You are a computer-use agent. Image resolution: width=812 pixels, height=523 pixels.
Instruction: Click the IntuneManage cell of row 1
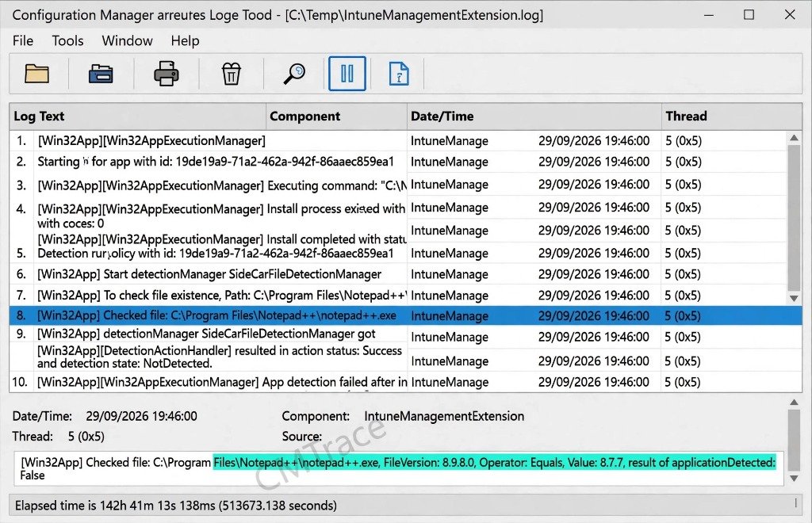(450, 141)
